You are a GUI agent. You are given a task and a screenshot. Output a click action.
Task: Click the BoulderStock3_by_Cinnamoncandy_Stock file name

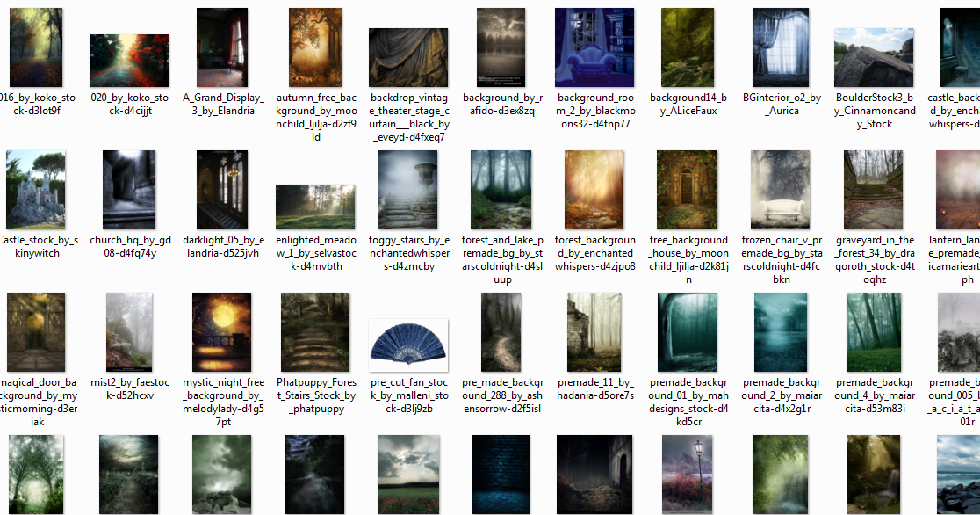875,111
